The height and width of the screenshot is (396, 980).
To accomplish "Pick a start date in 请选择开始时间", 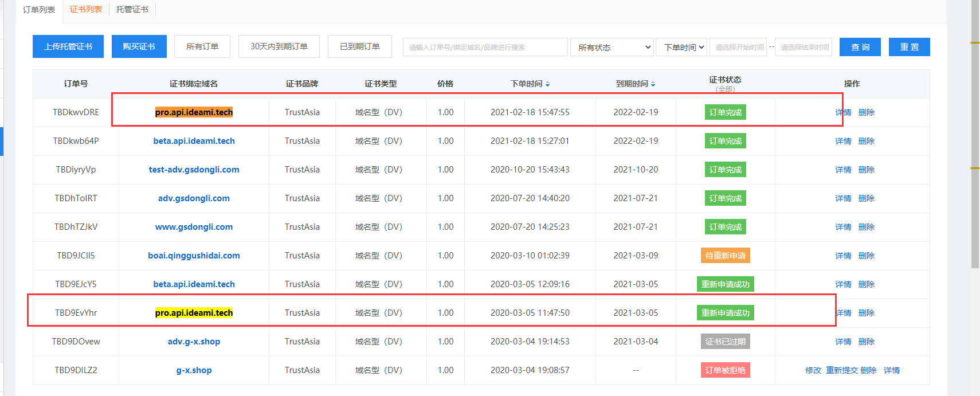I will click(739, 47).
